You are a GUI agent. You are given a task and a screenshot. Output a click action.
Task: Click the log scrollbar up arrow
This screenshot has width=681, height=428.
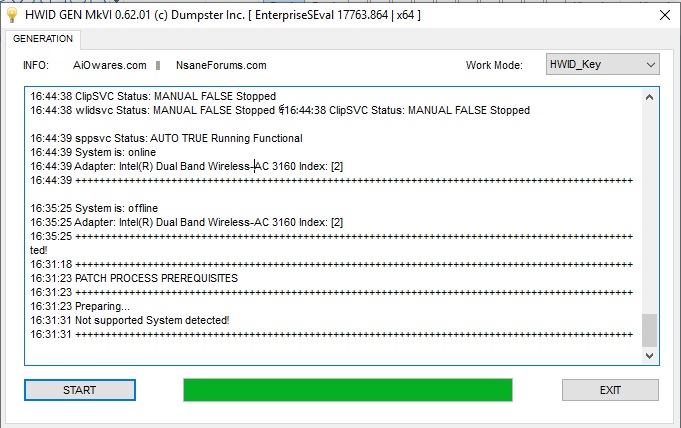649,97
